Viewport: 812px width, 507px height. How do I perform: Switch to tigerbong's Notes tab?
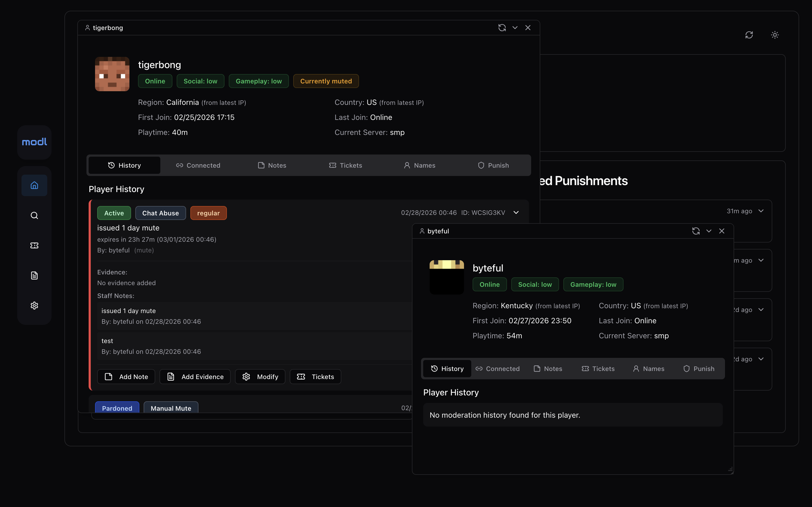coord(272,165)
